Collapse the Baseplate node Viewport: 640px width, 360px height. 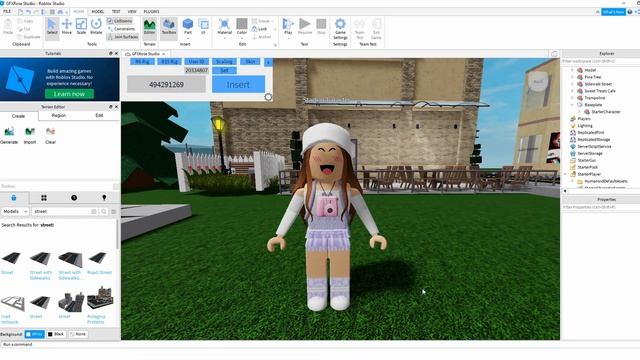click(573, 105)
